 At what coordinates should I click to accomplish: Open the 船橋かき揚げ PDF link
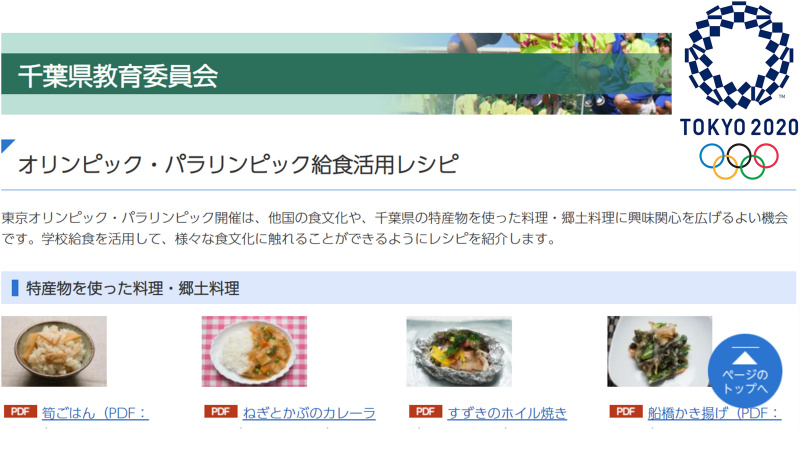pos(714,413)
